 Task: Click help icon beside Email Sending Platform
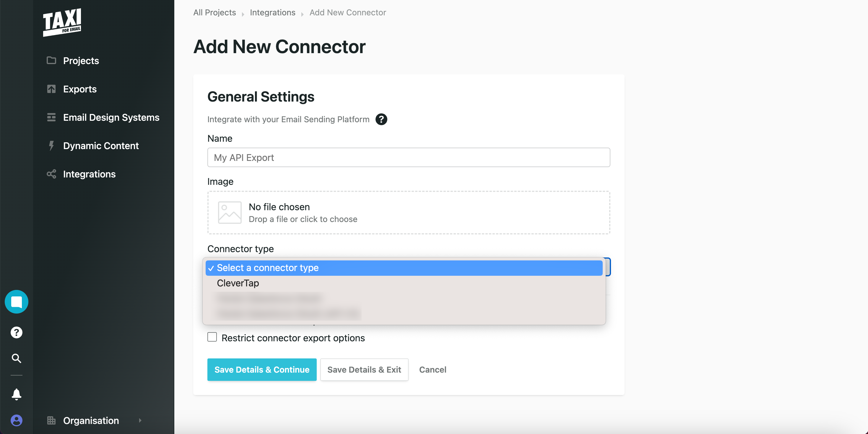pos(381,119)
